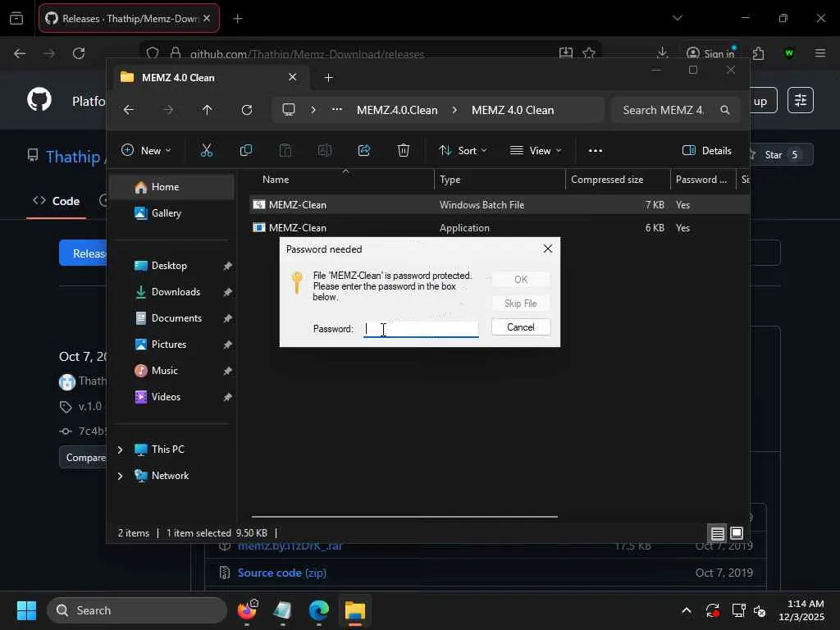Switch to details list view icon
This screenshot has width=840, height=630.
[x=717, y=533]
